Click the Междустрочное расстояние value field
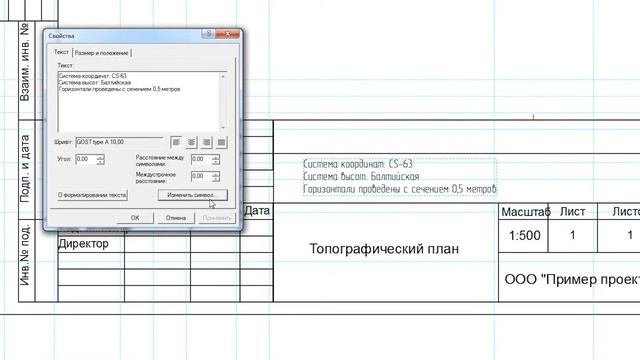The width and height of the screenshot is (640, 360). click(x=201, y=176)
